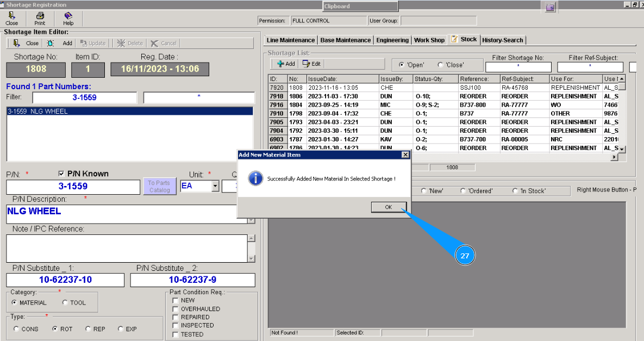
Task: Open the History-Search tab
Action: coord(503,40)
